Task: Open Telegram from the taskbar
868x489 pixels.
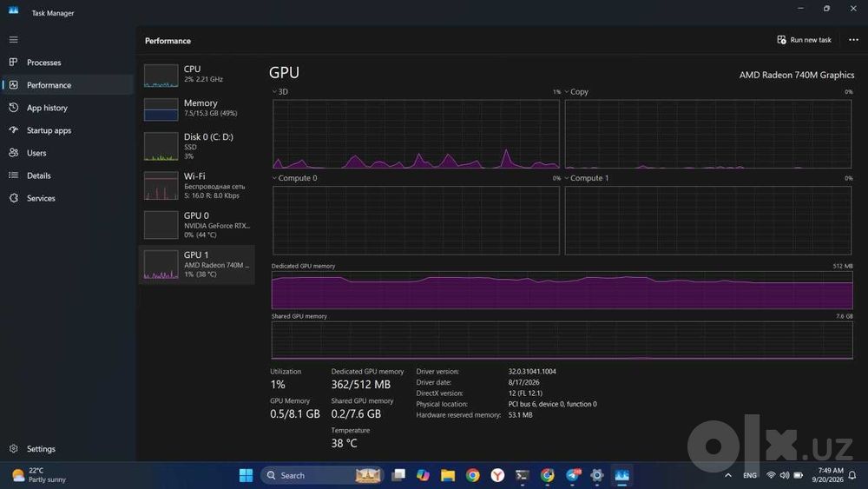Action: (572, 475)
